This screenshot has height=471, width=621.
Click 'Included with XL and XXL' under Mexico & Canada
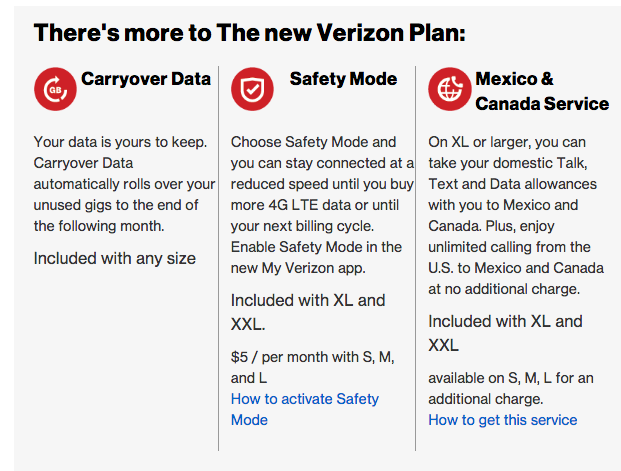(x=505, y=333)
